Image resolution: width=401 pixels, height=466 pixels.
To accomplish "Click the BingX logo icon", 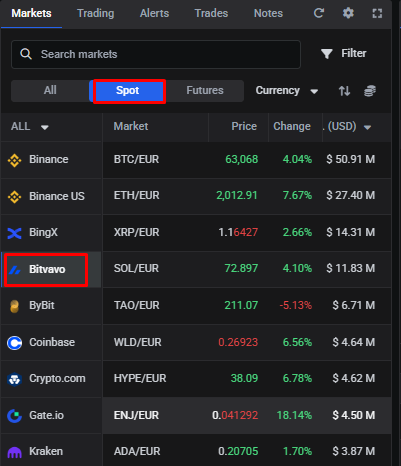I will [14, 233].
